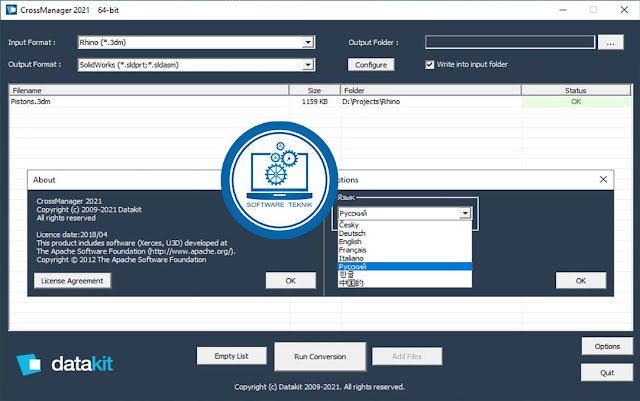Click the datakit logo
Screen dimensions: 640x401
[x=64, y=364]
